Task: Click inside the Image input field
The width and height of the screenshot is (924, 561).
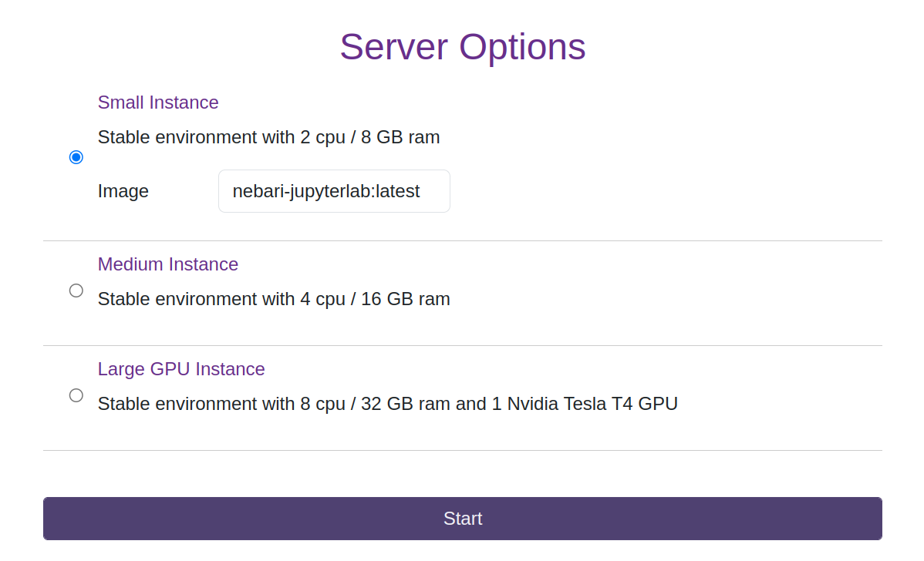Action: point(333,190)
